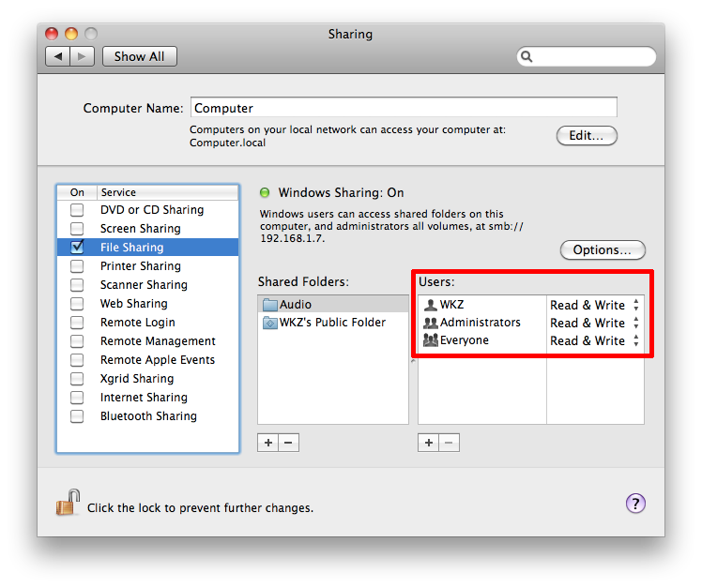Remove shared folder with minus button
The image size is (702, 588).
[289, 443]
